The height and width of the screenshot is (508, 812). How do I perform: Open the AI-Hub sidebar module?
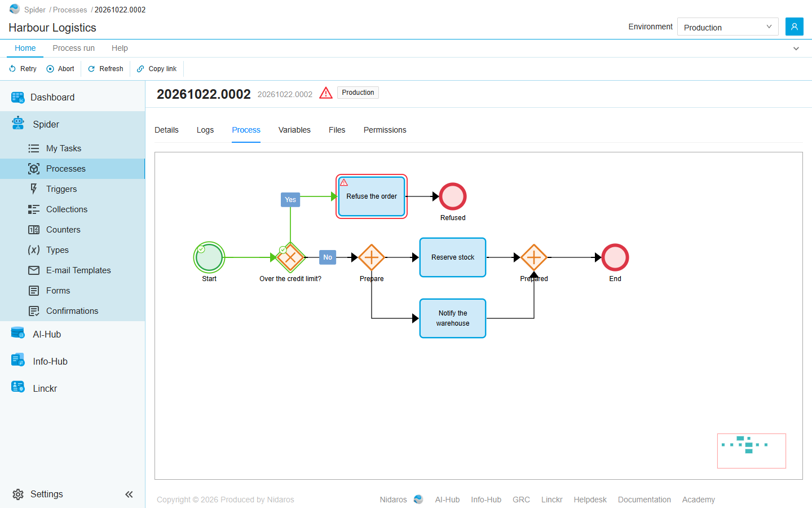(x=72, y=334)
